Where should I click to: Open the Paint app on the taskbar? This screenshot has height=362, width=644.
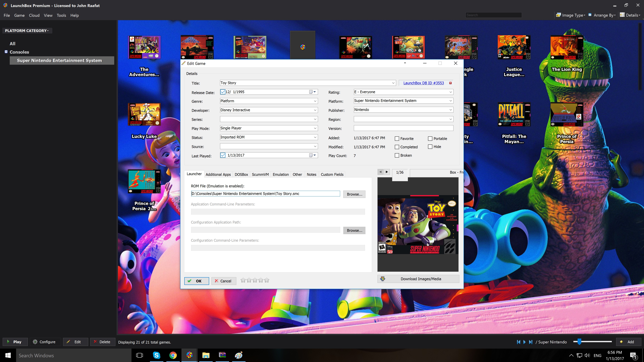(238, 355)
